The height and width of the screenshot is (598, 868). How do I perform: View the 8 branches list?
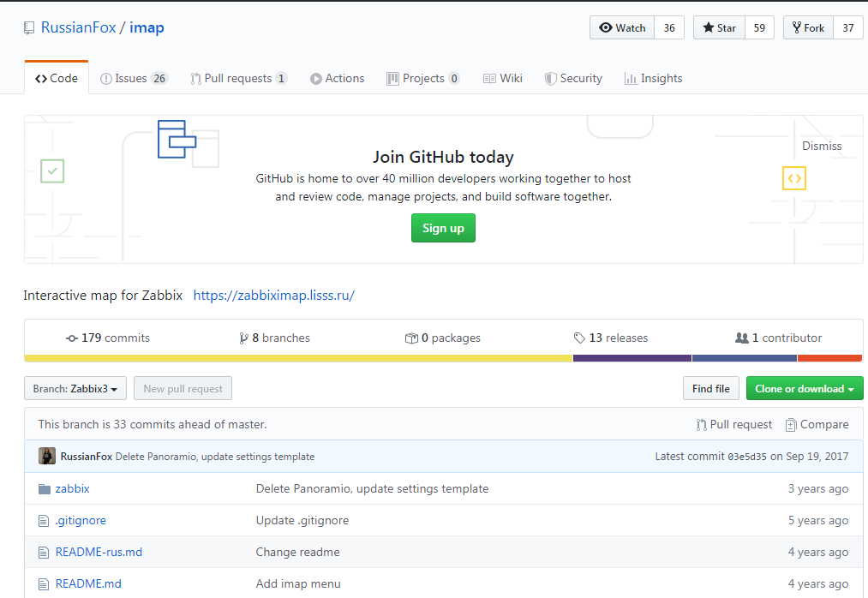(274, 338)
